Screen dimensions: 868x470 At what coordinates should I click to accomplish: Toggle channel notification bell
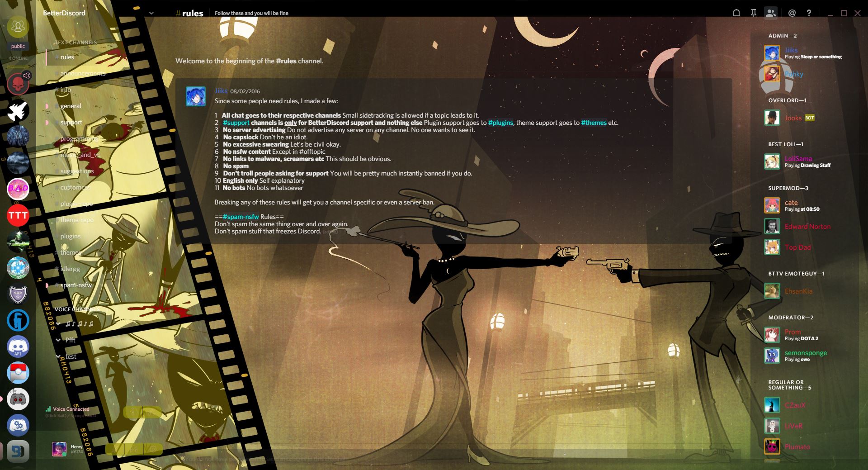pos(736,13)
